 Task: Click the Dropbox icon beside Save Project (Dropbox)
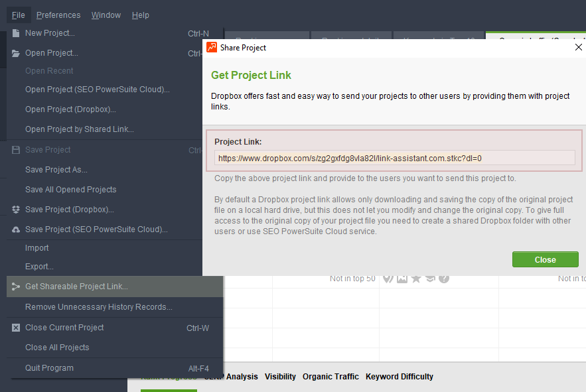click(x=16, y=210)
